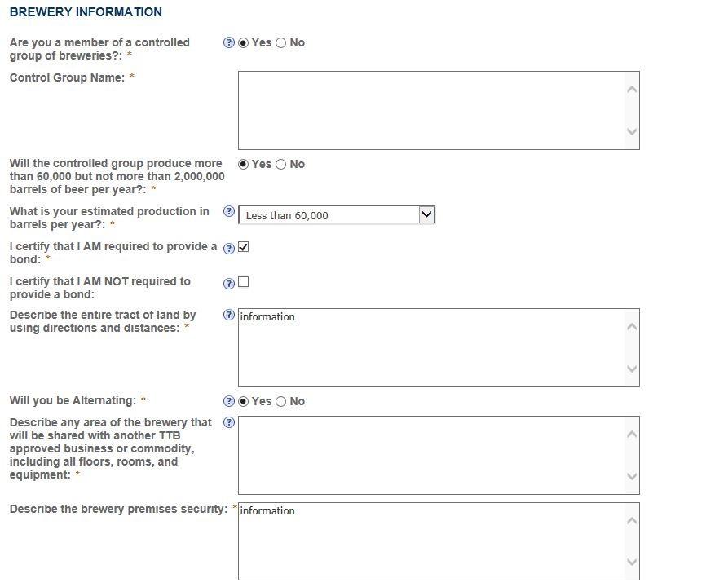The width and height of the screenshot is (728, 587).
Task: Open the estimated production dropdown showing Less than 60,000
Action: tap(336, 215)
